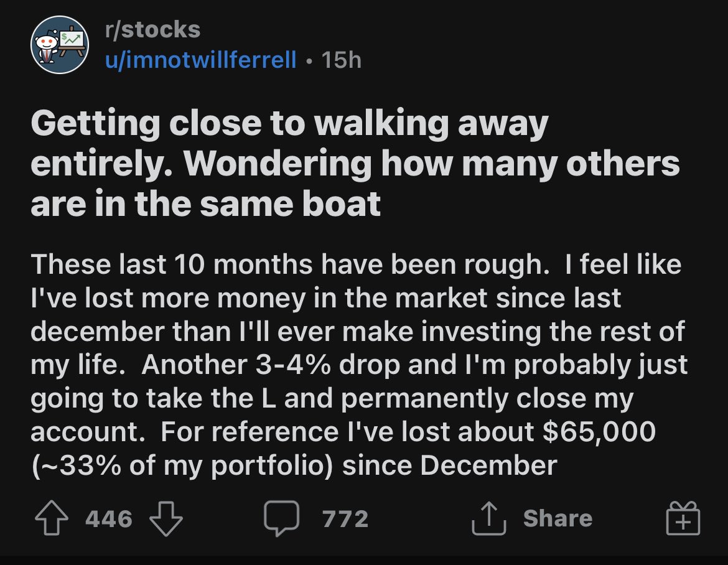Viewport: 728px width, 565px height.
Task: Downvote the post with the down arrow
Action: (166, 518)
